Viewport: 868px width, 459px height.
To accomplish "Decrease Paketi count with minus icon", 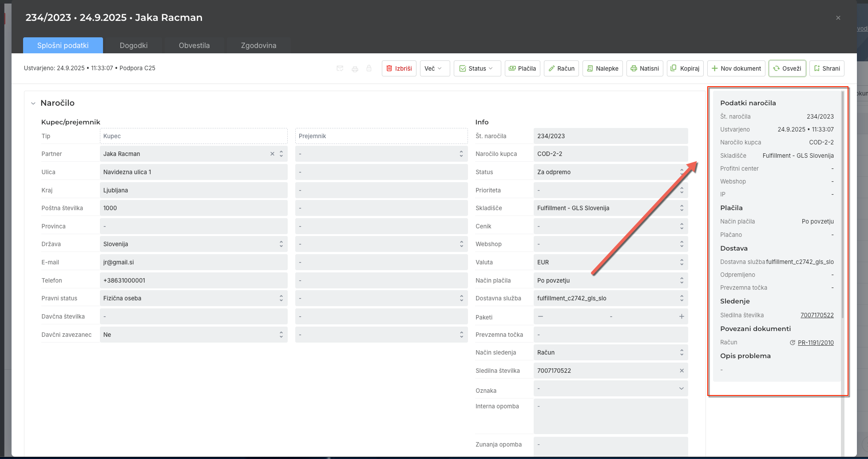I will point(540,316).
